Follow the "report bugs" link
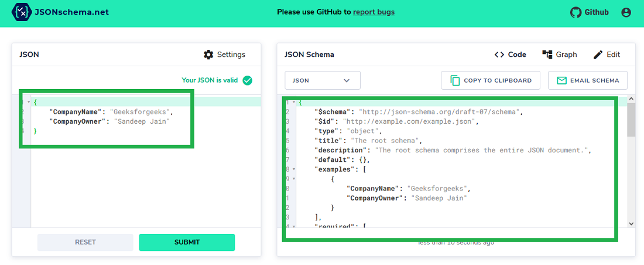 374,12
